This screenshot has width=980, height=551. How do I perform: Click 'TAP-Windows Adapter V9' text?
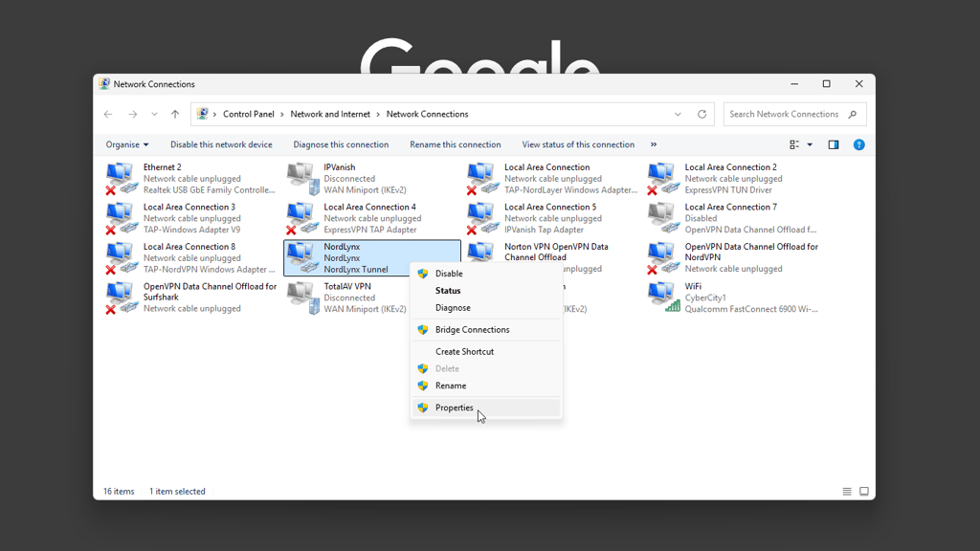click(191, 230)
